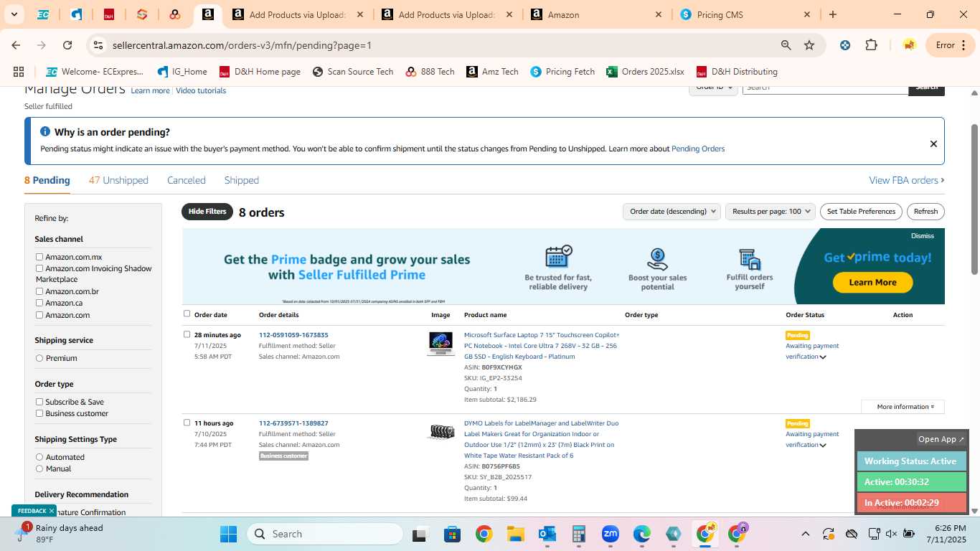Close the Pricing CMS browser tab
The height and width of the screenshot is (551, 980).
point(807,14)
